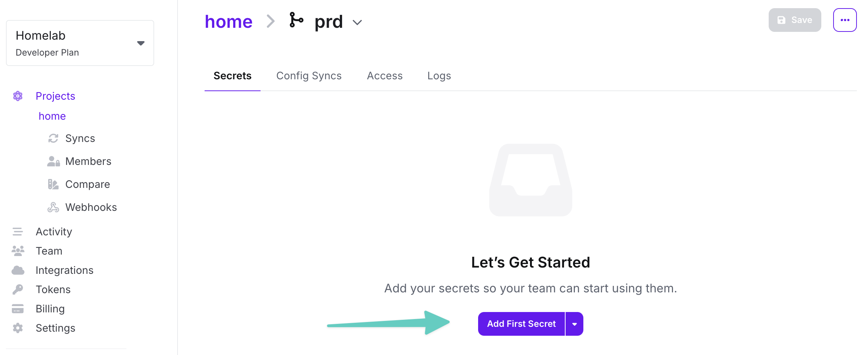868x355 pixels.
Task: Click the Save button
Action: point(795,20)
